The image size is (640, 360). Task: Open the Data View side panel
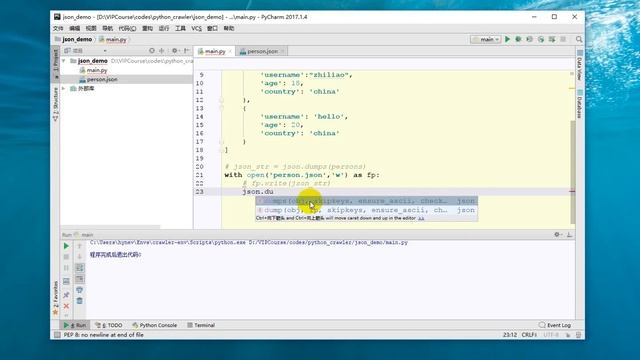(x=580, y=65)
